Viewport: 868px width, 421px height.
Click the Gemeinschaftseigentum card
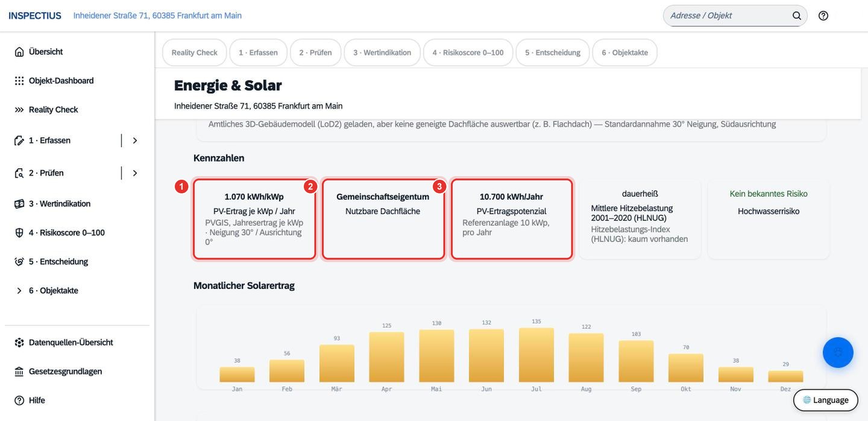coord(383,219)
